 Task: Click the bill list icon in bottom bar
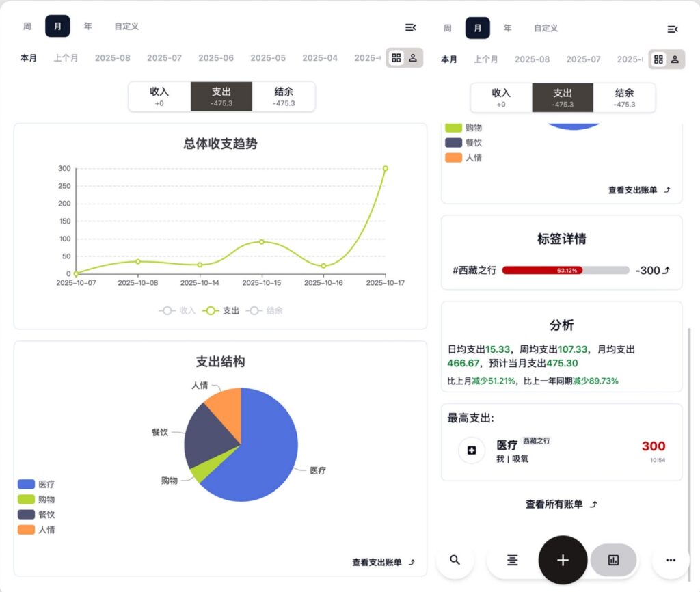[512, 560]
